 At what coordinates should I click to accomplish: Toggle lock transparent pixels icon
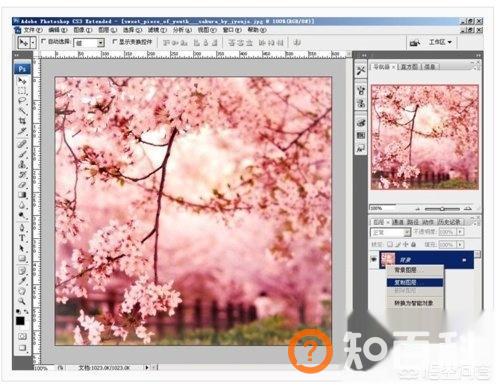click(x=390, y=245)
